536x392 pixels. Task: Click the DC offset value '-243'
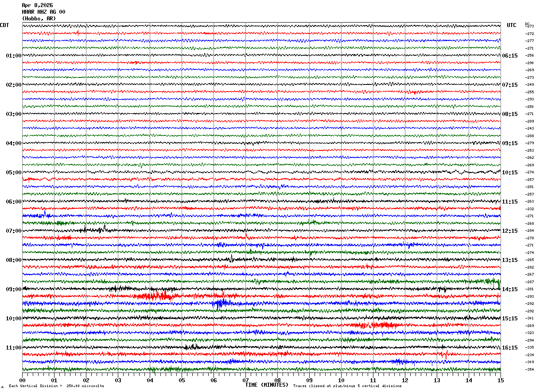tap(529, 129)
